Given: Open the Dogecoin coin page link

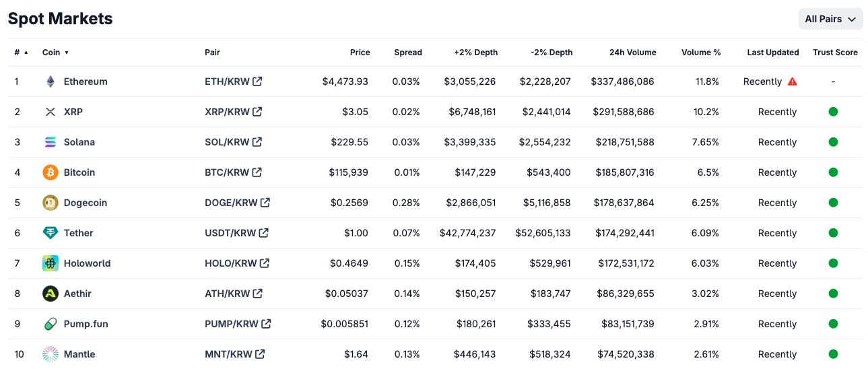Looking at the screenshot, I should pyautogui.click(x=86, y=203).
